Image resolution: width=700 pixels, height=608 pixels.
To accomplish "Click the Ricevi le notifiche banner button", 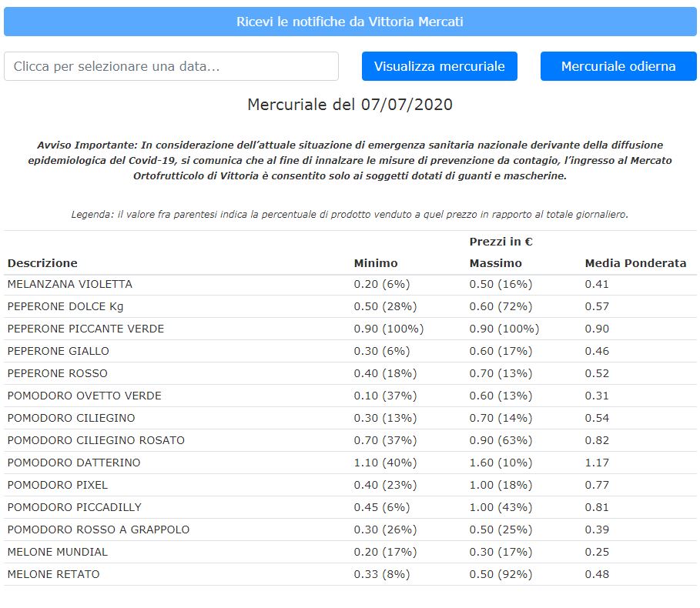I will (350, 22).
